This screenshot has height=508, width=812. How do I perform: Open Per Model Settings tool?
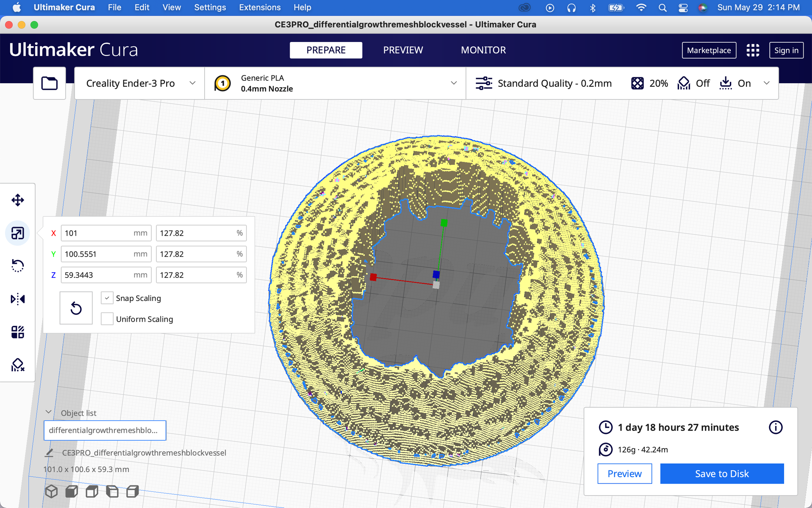point(18,332)
